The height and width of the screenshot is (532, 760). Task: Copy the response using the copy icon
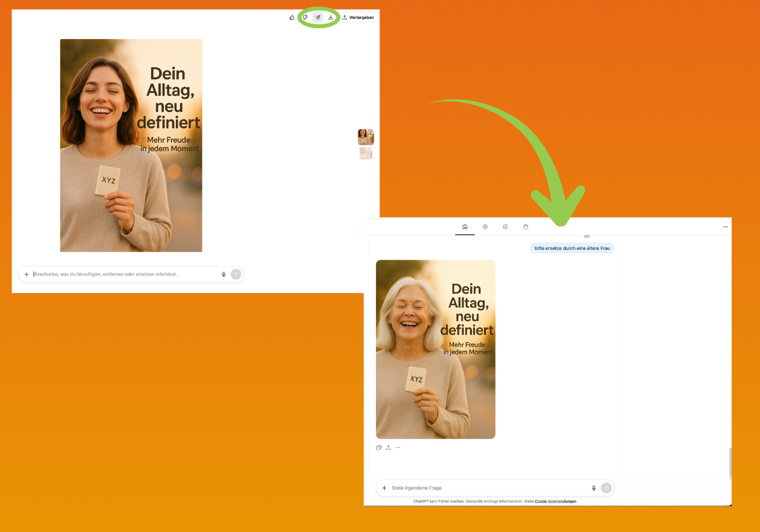(x=379, y=447)
